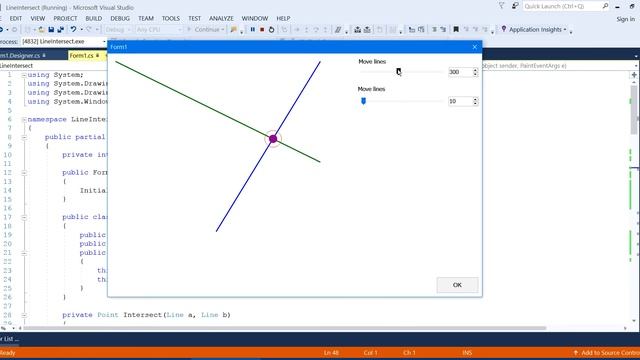Click the Sign in link
This screenshot has width=640, height=360.
coord(626,19)
